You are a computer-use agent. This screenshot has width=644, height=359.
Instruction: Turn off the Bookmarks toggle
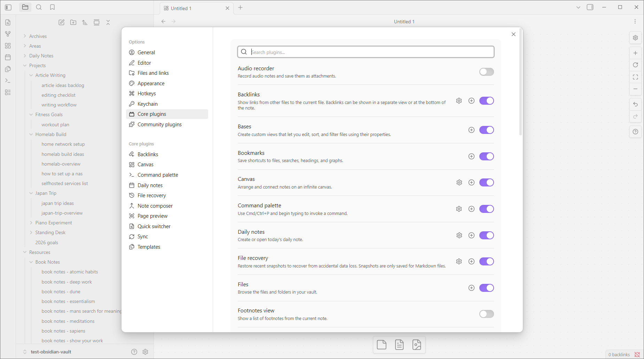pos(486,157)
